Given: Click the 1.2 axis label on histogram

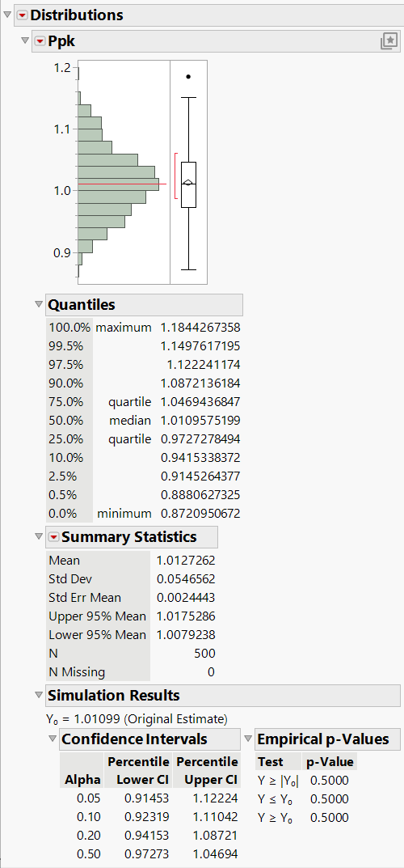Looking at the screenshot, I should point(64,68).
